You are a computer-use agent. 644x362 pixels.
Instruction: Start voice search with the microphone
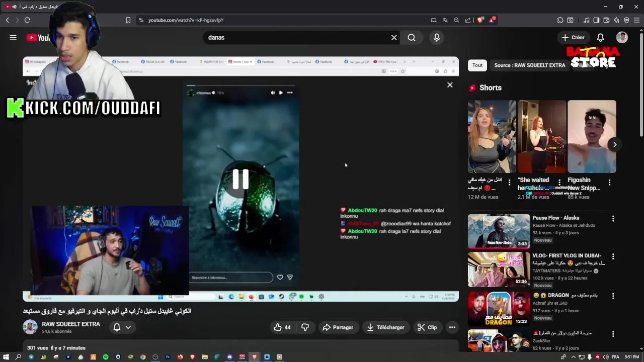coord(437,37)
